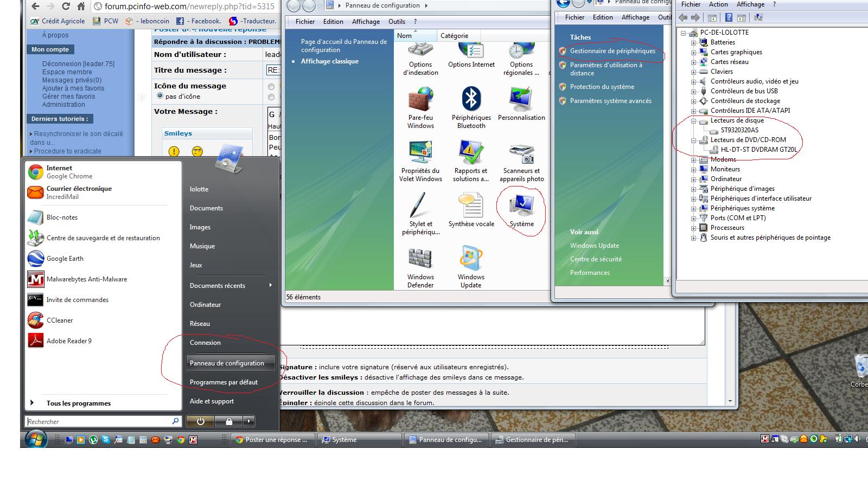Click the Device Manager help toolbar icon
Viewport: 868px width, 488px height.
[729, 17]
